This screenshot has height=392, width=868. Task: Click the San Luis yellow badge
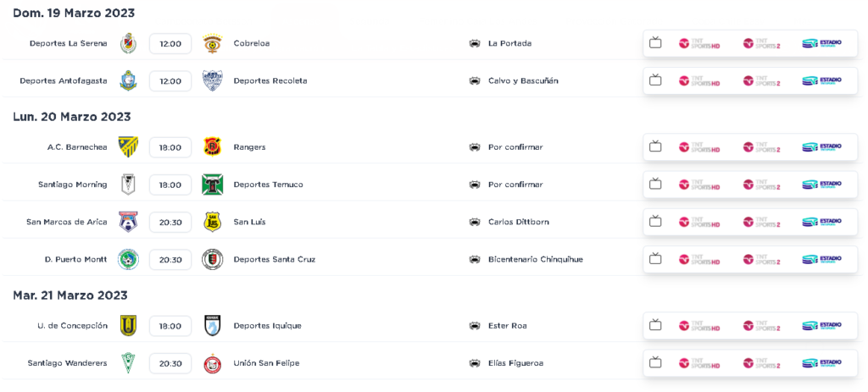tap(213, 222)
